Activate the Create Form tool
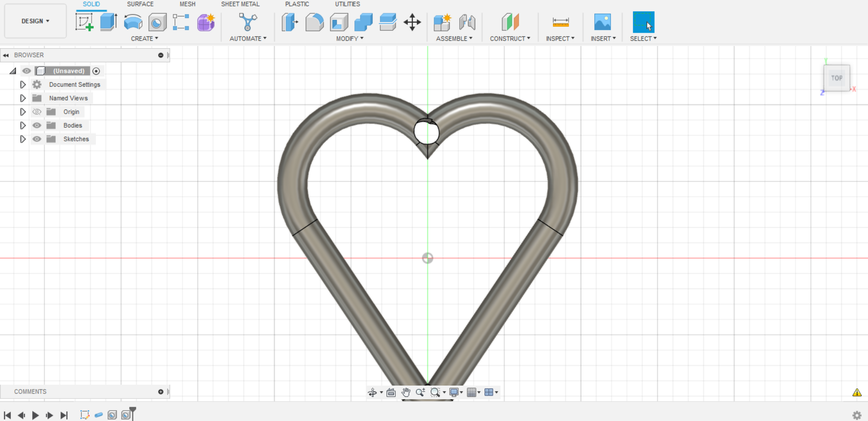 [x=206, y=22]
